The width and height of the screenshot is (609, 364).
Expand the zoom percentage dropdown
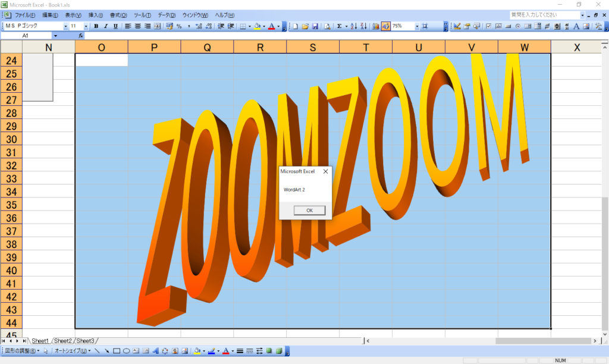(416, 26)
